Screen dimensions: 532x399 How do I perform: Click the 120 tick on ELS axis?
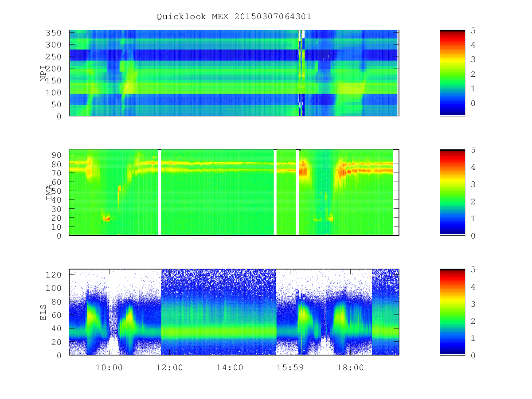tap(55, 275)
